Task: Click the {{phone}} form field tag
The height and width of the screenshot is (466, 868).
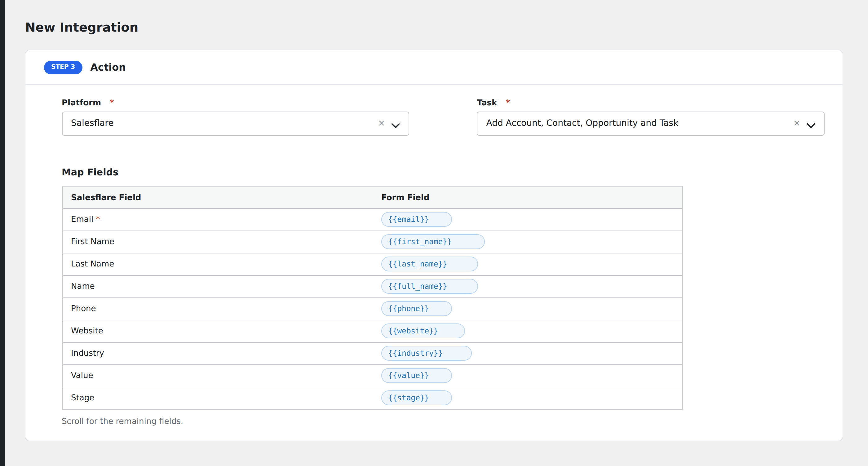Action: click(x=416, y=308)
